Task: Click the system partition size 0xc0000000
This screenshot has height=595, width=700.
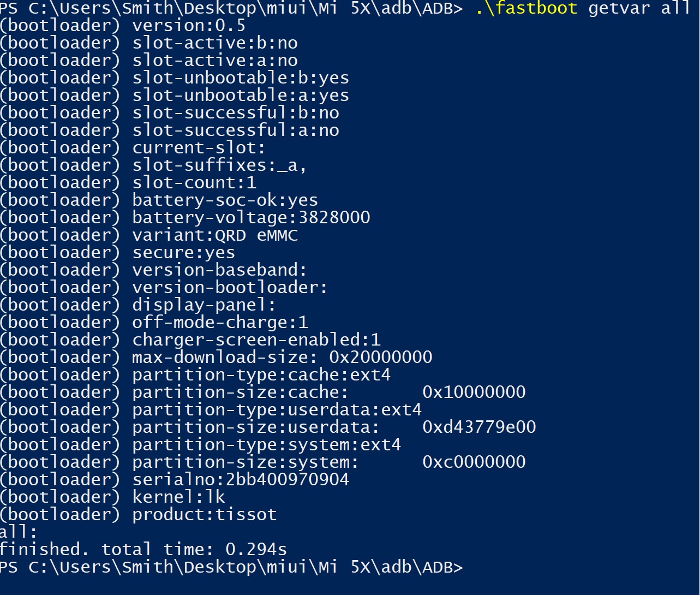Action: [x=474, y=462]
